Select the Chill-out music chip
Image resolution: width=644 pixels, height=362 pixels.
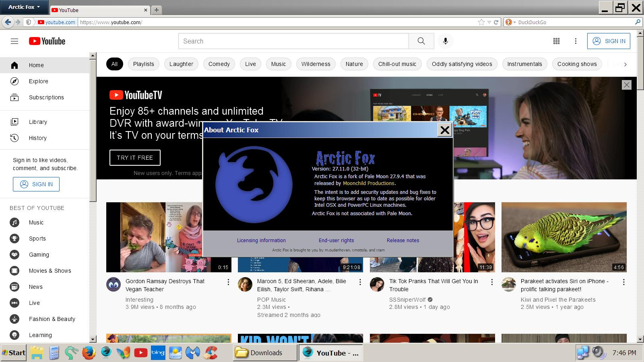click(397, 64)
